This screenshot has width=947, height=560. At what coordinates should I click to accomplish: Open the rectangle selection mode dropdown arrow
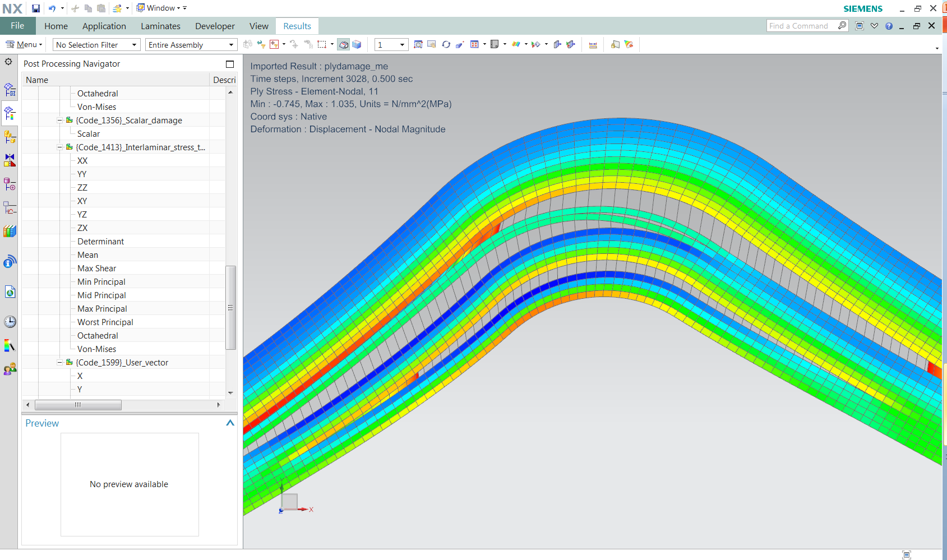point(332,44)
